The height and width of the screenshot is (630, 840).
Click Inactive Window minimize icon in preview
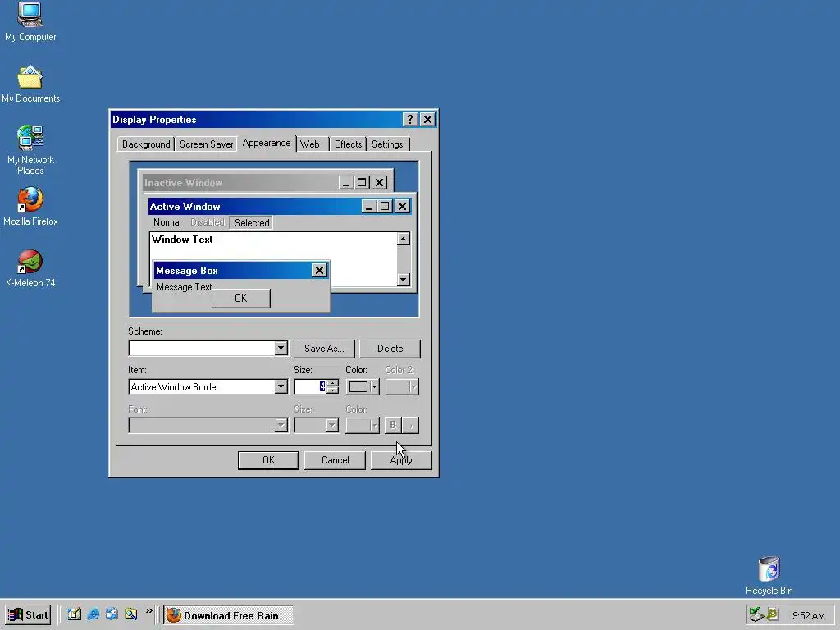click(346, 183)
